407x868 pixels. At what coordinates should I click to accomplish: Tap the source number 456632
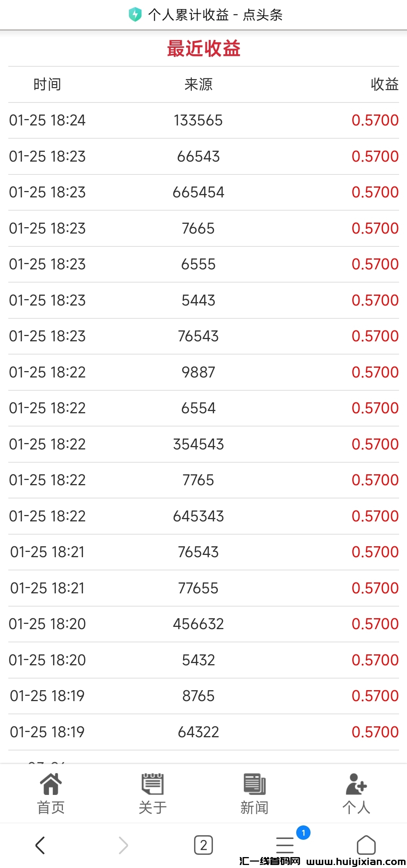[x=198, y=624]
